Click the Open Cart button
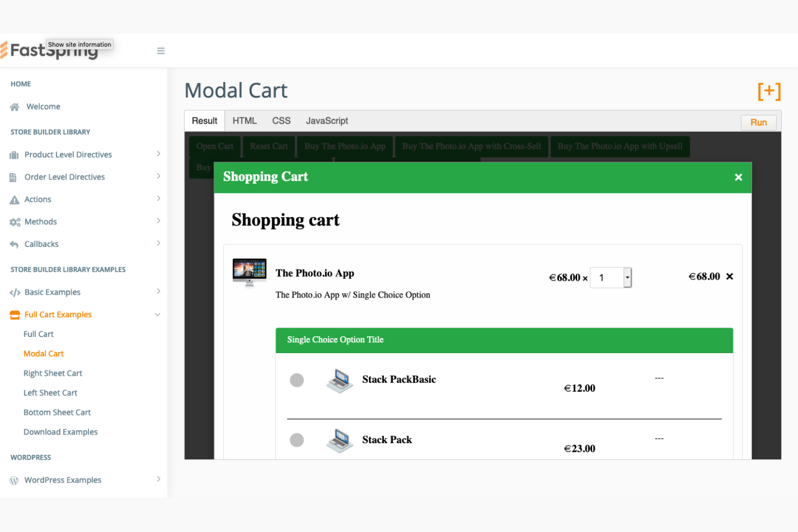The width and height of the screenshot is (798, 532). [x=215, y=146]
